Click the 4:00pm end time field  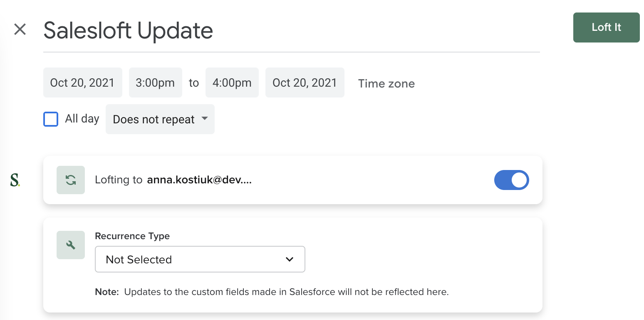(x=232, y=82)
